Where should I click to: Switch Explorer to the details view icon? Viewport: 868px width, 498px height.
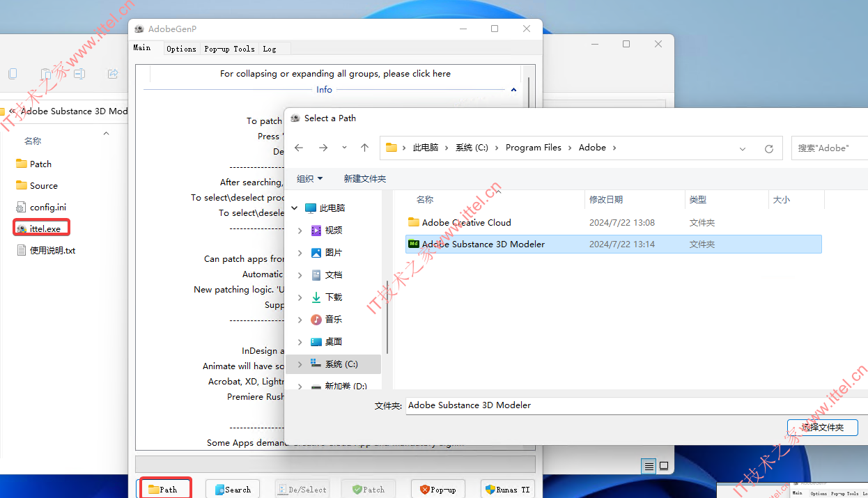[649, 465]
